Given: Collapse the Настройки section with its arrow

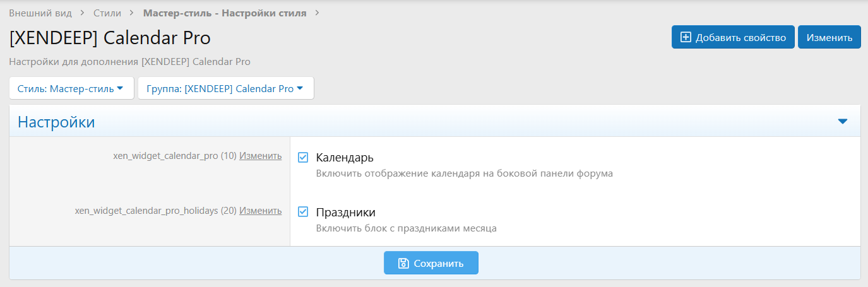Looking at the screenshot, I should coord(842,122).
